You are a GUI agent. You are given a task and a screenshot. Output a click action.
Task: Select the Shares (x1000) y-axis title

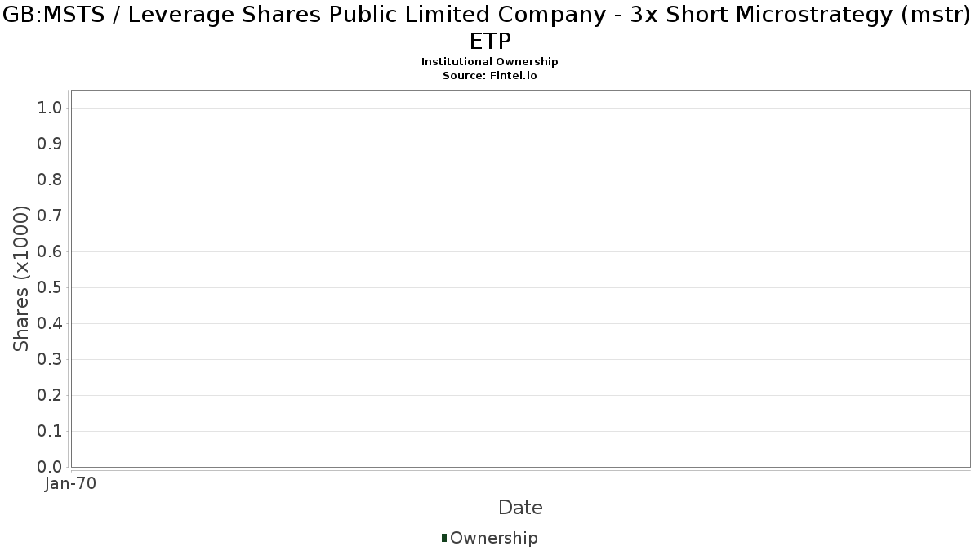pyautogui.click(x=22, y=279)
